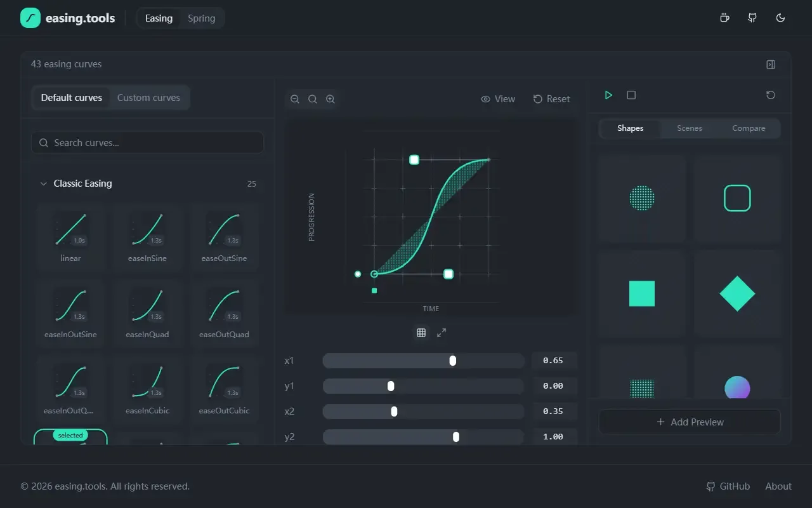Toggle dark mode moon icon
The width and height of the screenshot is (812, 508).
coord(781,18)
